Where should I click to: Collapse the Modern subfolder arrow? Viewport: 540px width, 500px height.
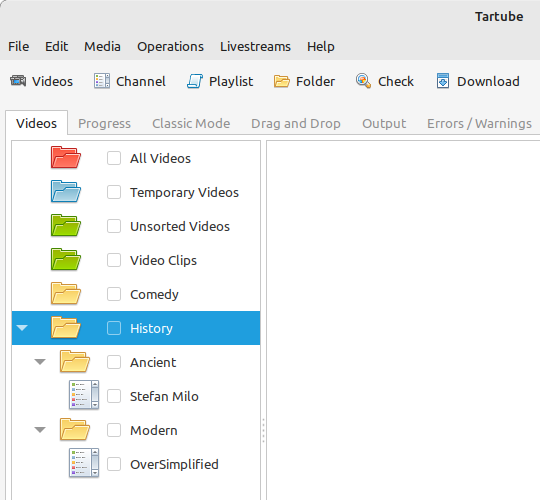40,430
